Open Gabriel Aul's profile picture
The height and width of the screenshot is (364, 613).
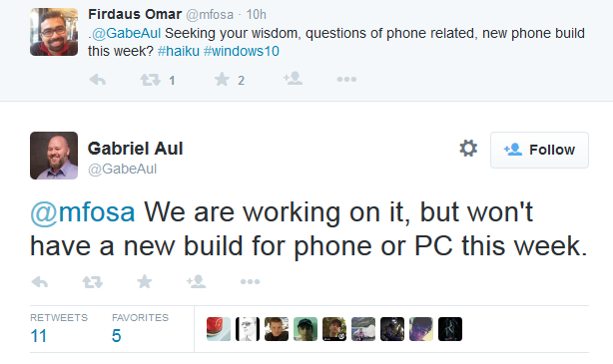click(54, 156)
